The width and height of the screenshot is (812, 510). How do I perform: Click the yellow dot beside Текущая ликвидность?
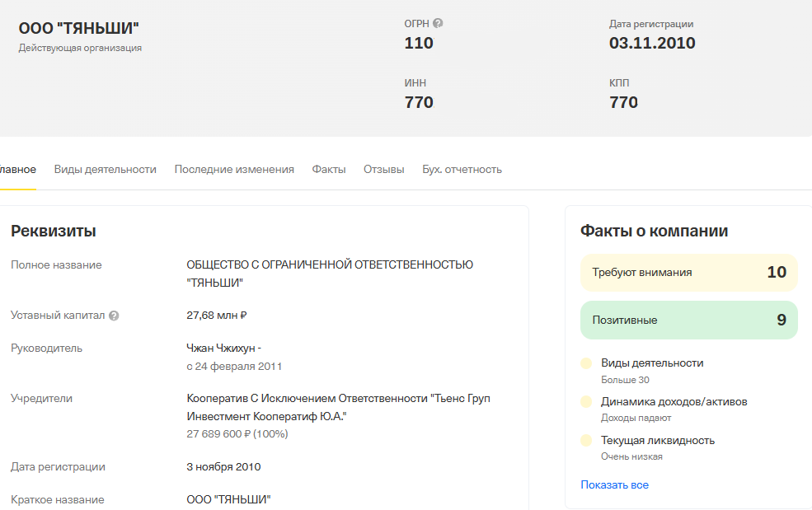(x=586, y=441)
